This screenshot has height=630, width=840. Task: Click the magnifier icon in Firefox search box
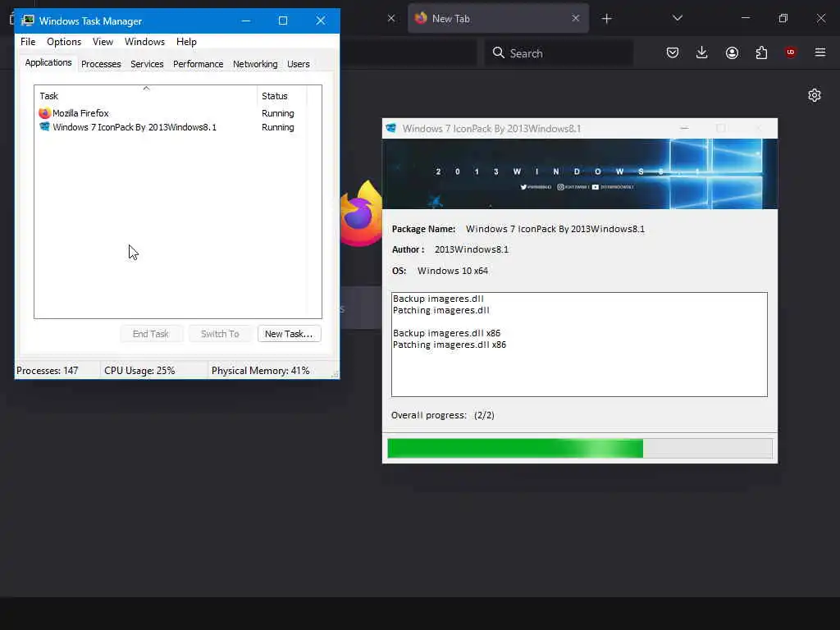pyautogui.click(x=498, y=52)
